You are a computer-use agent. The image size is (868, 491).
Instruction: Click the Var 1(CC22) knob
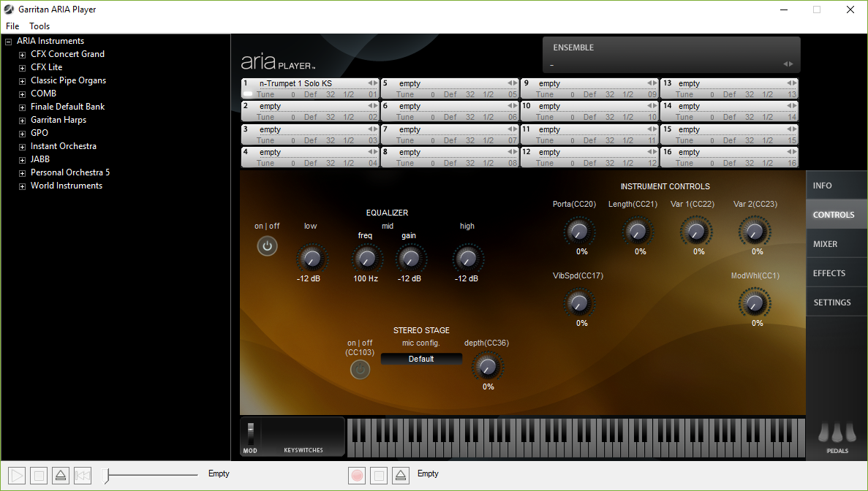[x=696, y=231]
